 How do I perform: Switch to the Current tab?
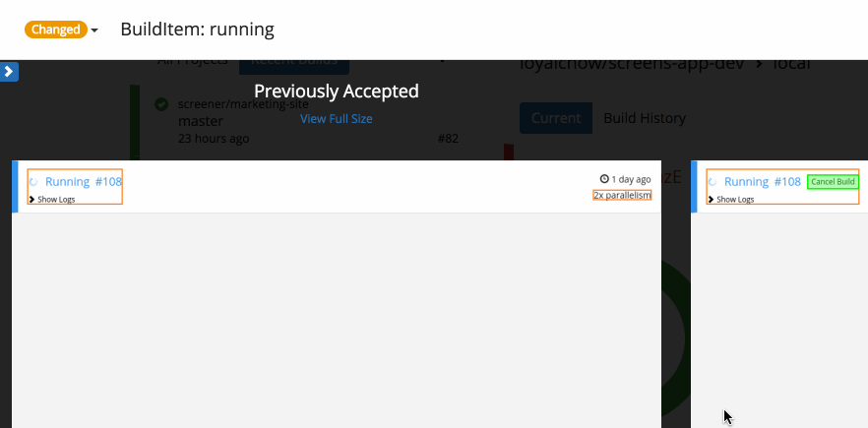(x=556, y=118)
